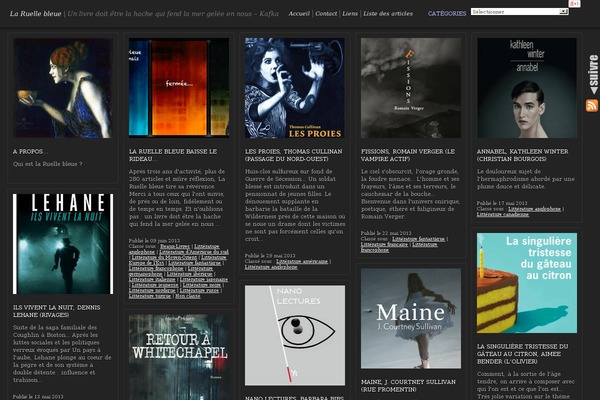Open the Annabel Kathleen Winter cover

[527, 88]
